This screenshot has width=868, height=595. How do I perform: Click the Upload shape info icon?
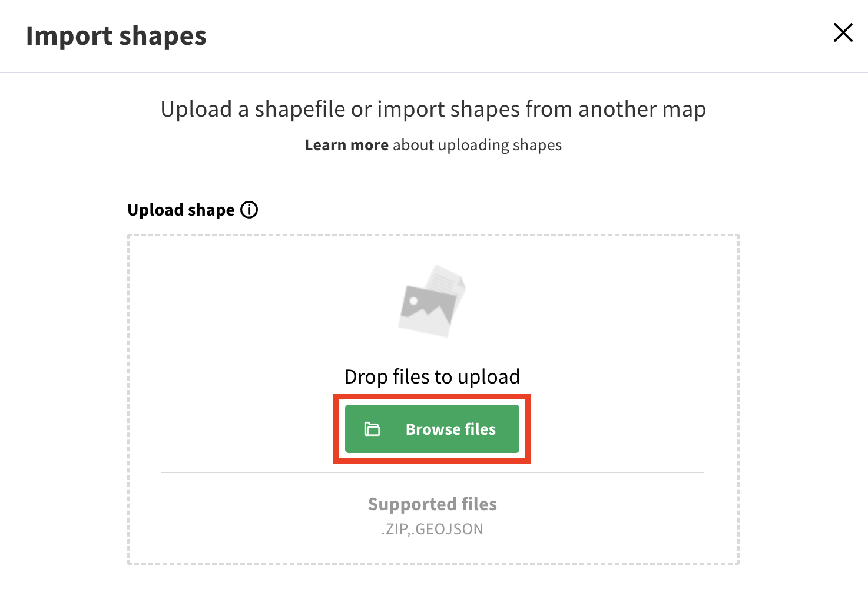coord(249,210)
